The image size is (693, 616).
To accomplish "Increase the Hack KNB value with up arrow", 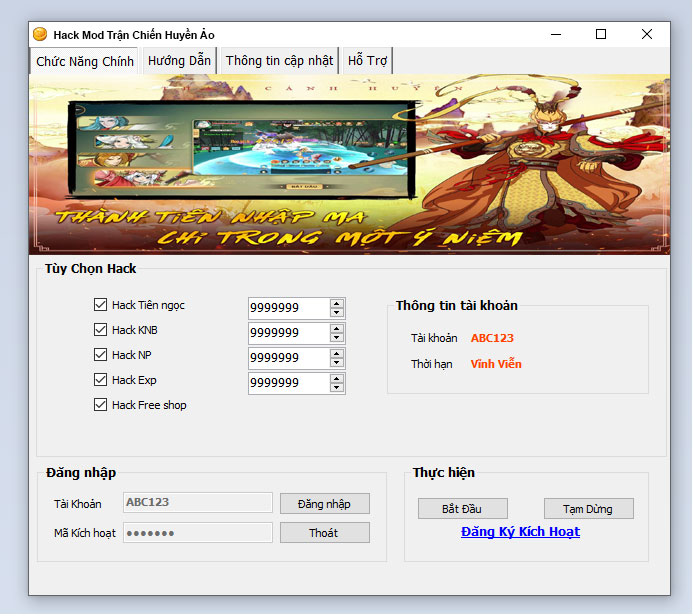I will point(337,328).
